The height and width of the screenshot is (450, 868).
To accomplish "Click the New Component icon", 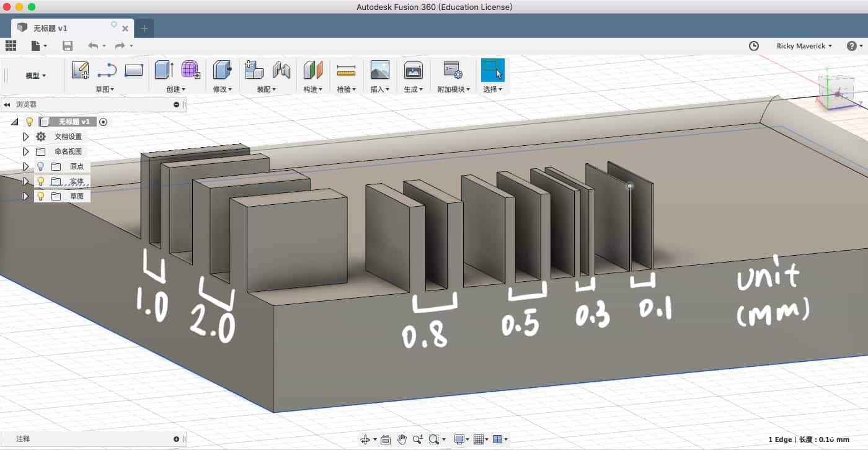I will tap(254, 70).
